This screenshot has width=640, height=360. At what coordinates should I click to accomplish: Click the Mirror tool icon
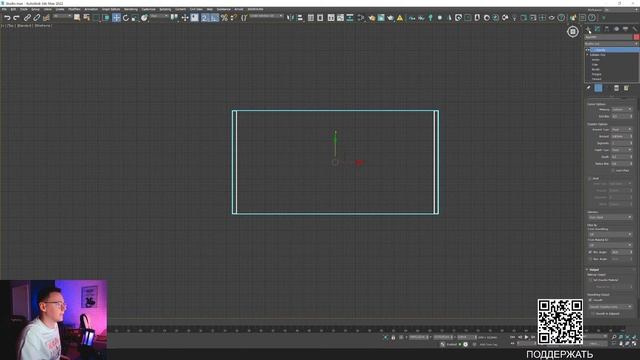point(290,18)
